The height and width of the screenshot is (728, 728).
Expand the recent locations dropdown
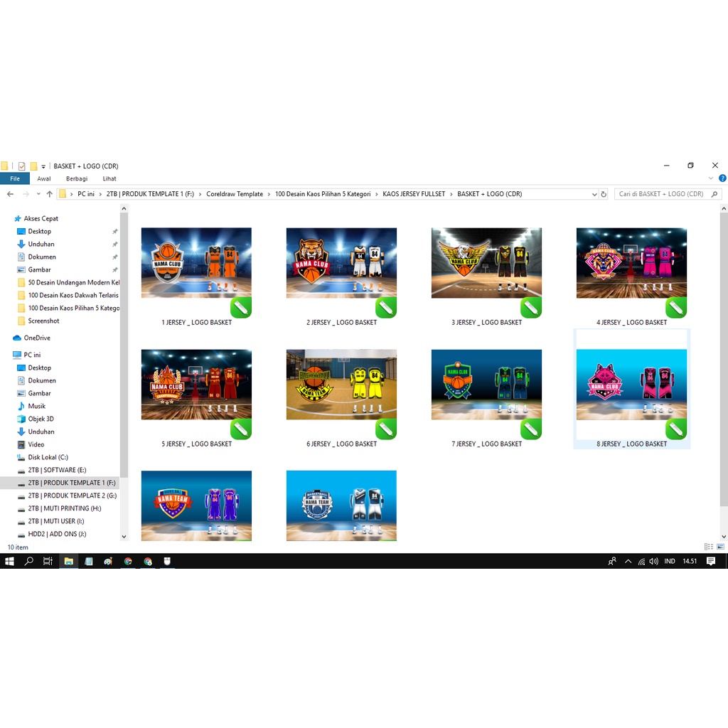pyautogui.click(x=38, y=194)
